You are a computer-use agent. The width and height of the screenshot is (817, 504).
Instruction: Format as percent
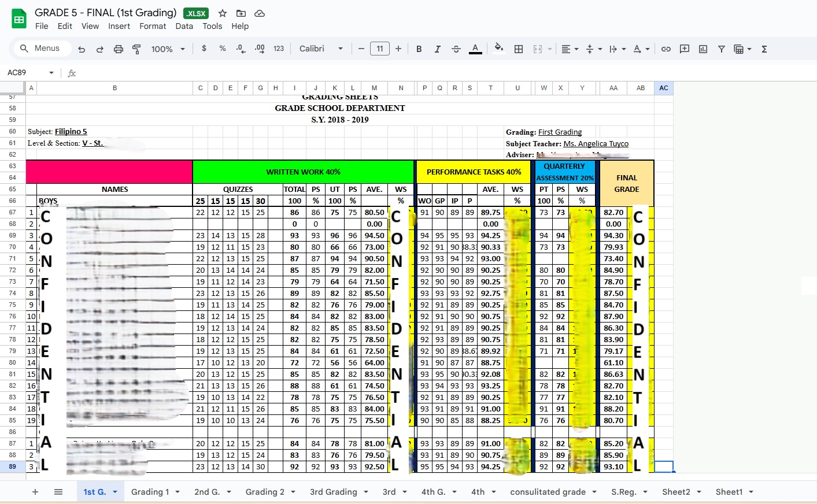(223, 49)
